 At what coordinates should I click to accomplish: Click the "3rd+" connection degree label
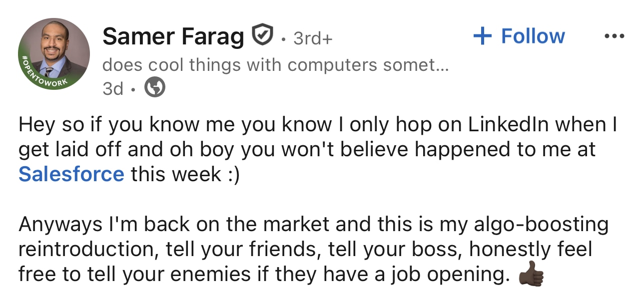tap(313, 37)
